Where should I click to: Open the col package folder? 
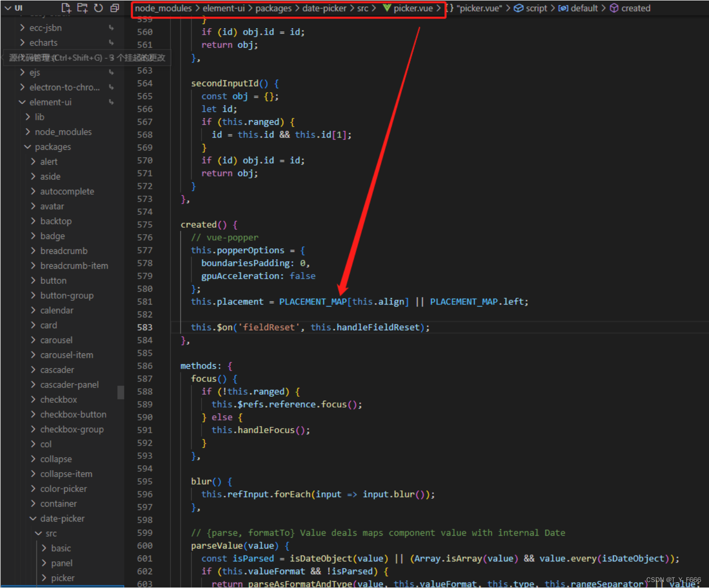[x=46, y=445]
